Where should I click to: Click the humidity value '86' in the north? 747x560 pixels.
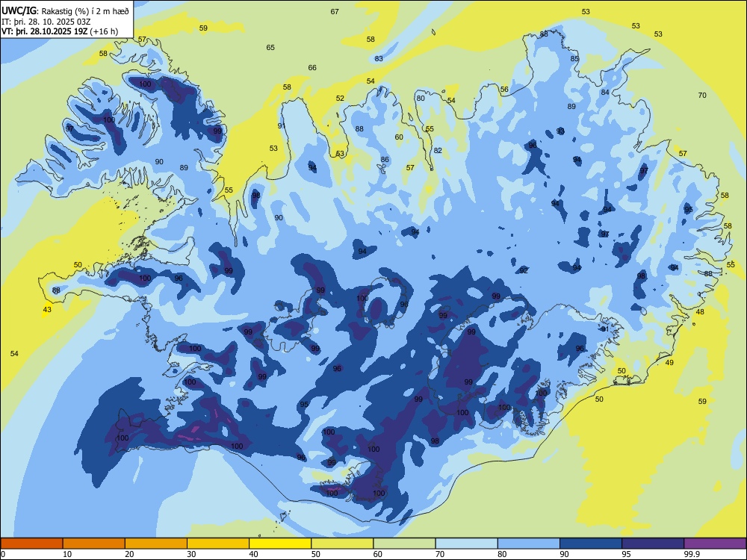click(385, 160)
